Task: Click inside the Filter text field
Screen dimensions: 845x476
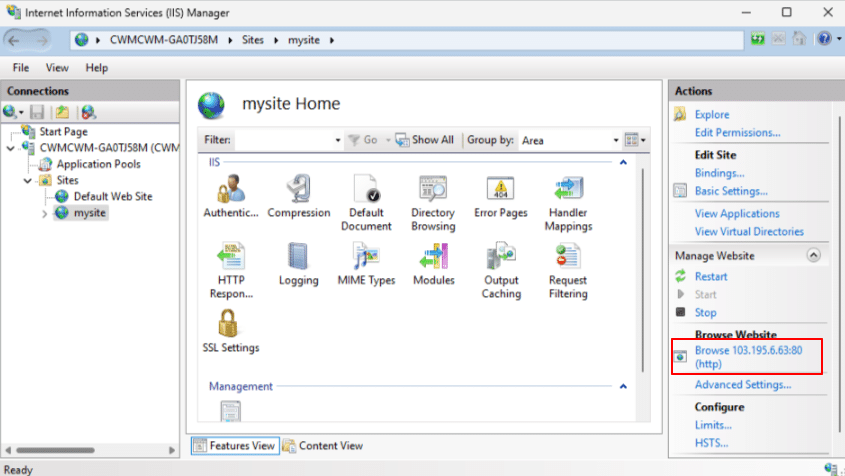Action: (283, 140)
